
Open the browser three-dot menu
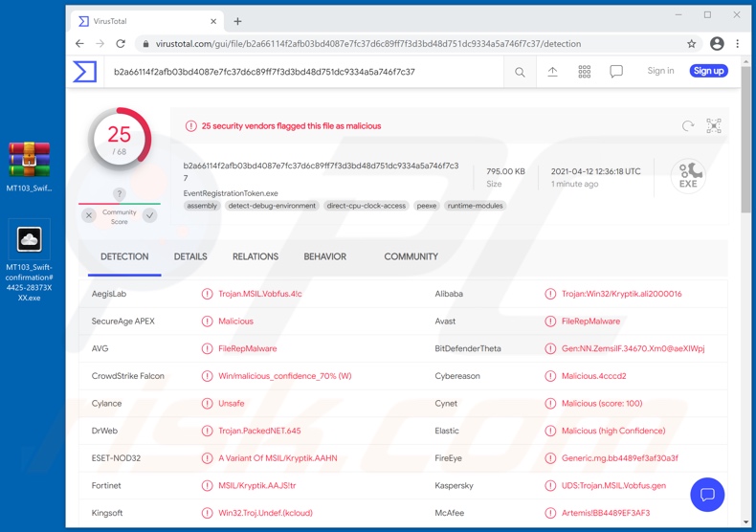tap(737, 44)
